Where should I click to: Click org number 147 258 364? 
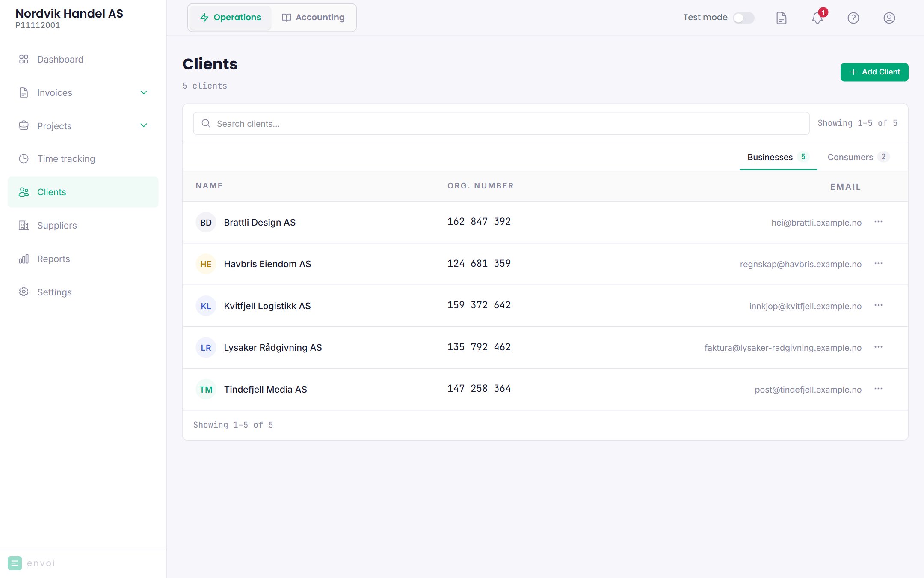point(479,388)
